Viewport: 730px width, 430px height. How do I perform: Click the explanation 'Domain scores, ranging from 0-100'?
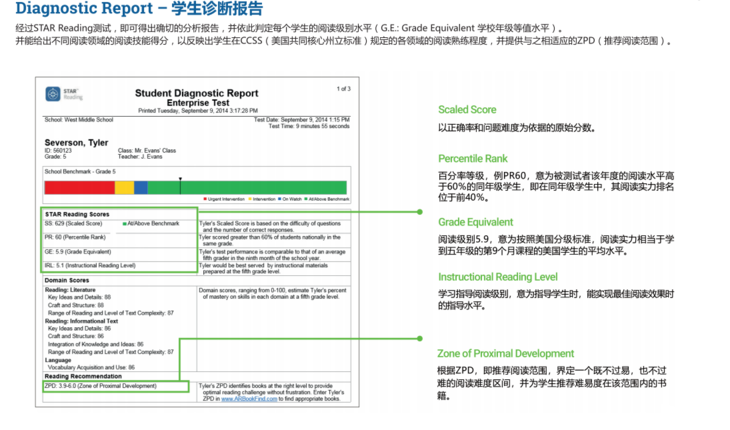coord(272,293)
